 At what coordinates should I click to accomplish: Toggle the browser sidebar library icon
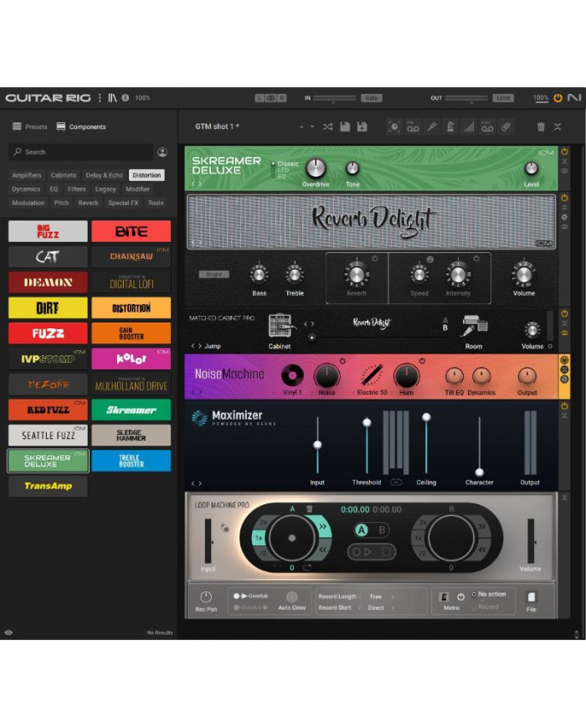tap(112, 97)
